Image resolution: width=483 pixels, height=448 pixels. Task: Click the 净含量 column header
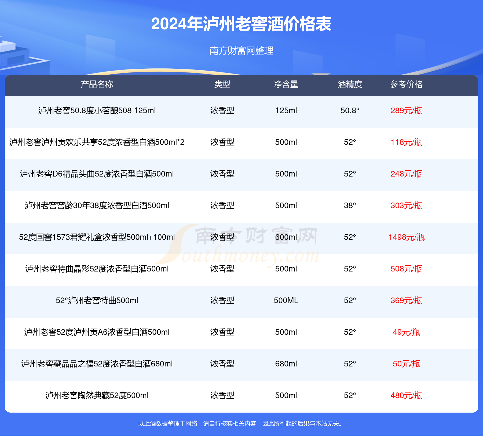pyautogui.click(x=286, y=84)
